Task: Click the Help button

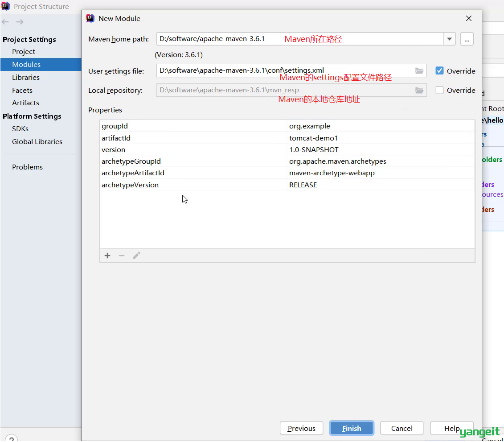Action: tap(452, 428)
